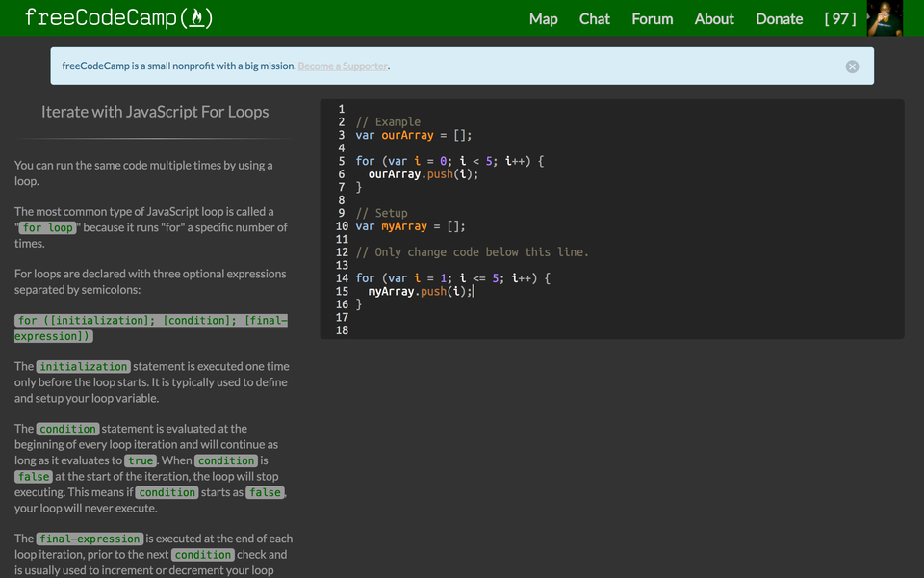Screen dimensions: 924x578
Task: Place cursor on the // Example comment line
Action: (x=388, y=122)
